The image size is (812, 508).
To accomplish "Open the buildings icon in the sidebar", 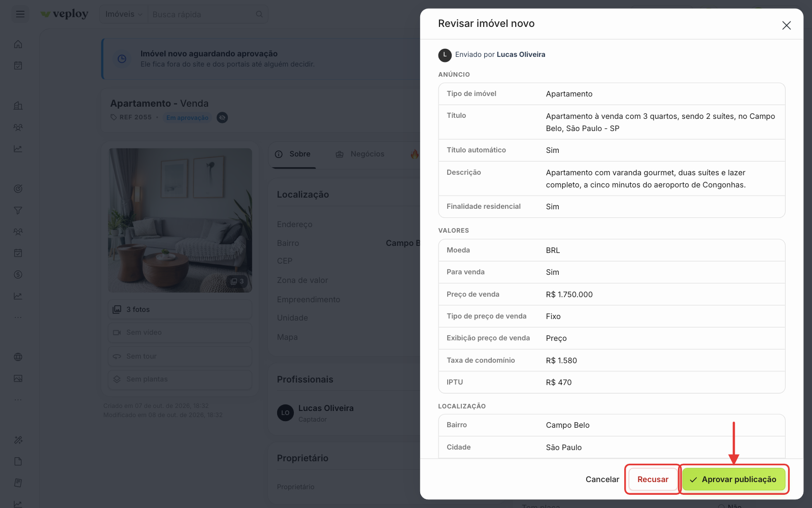I will click(x=18, y=106).
